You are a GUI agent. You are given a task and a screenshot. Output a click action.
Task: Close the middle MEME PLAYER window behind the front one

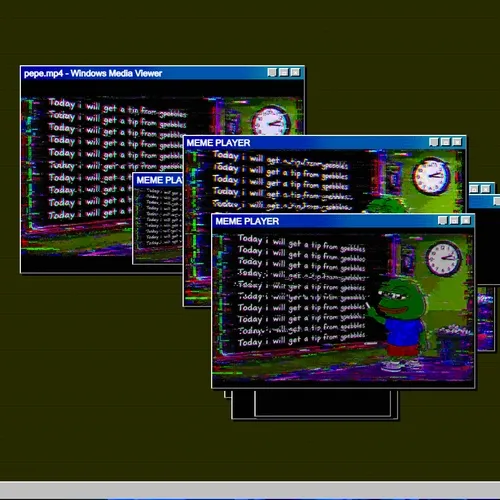point(457,142)
